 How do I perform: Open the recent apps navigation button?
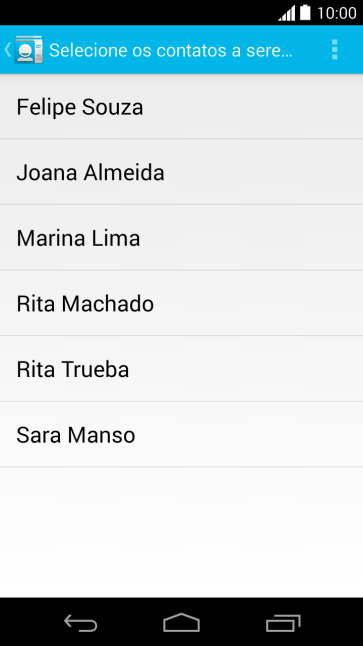[283, 623]
